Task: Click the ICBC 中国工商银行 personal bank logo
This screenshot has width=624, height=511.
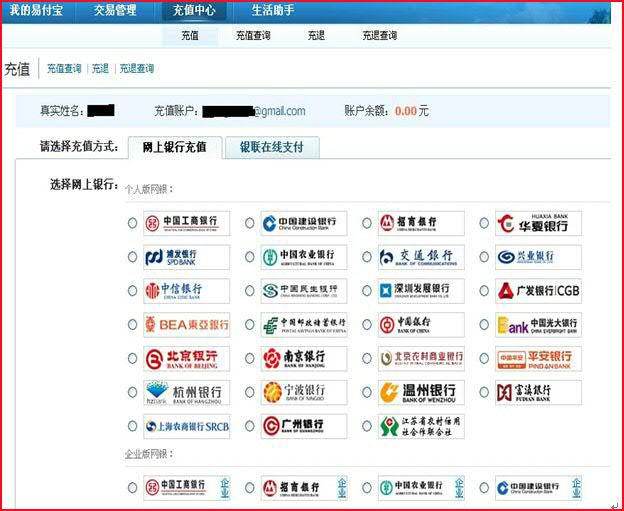Action: coord(187,223)
